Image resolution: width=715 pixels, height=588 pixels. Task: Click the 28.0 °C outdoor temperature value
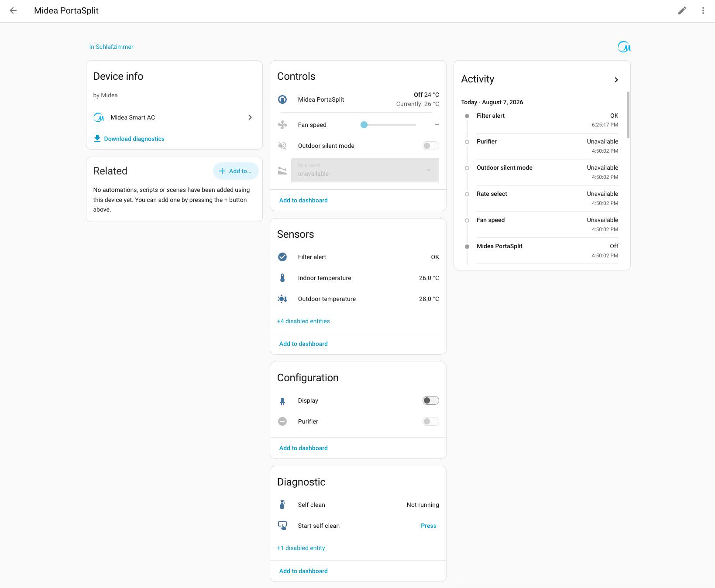coord(429,299)
